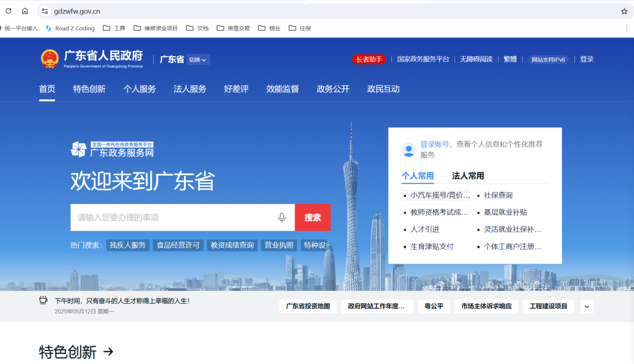634x364 pixels.
Task: Click the 特色创新 section heading
Action: tap(67, 352)
